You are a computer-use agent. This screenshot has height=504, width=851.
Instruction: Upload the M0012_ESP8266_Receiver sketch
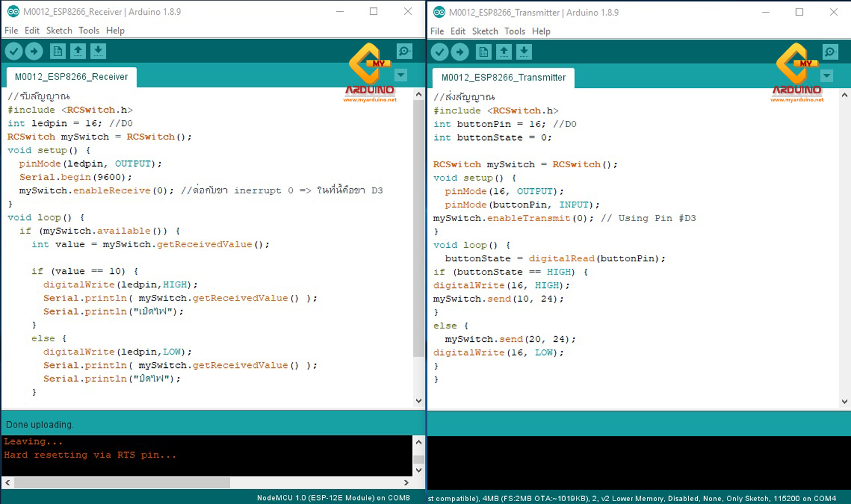[x=34, y=51]
